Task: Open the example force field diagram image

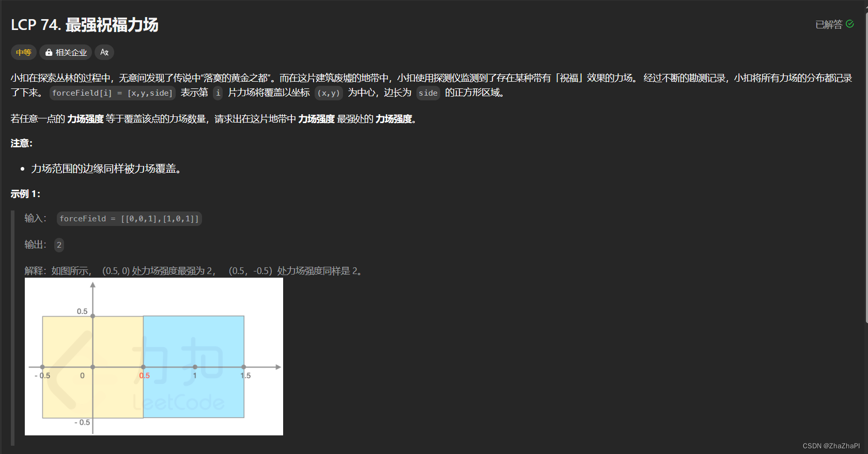Action: [154, 357]
